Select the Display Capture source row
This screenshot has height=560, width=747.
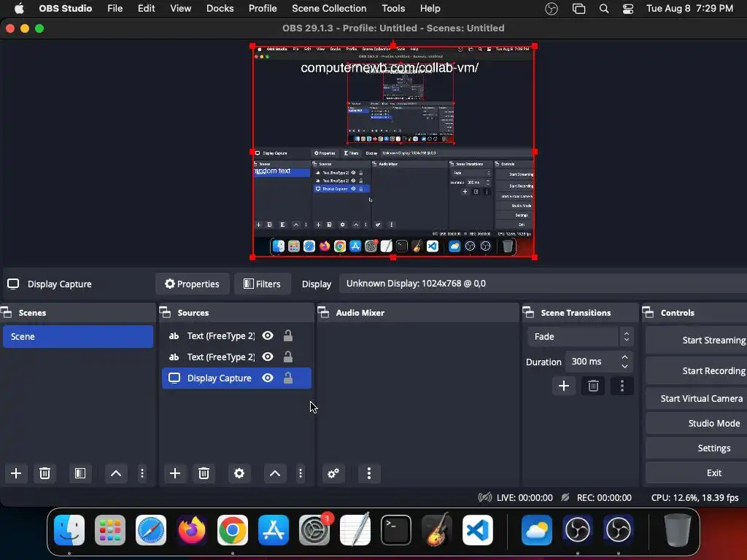click(x=236, y=378)
